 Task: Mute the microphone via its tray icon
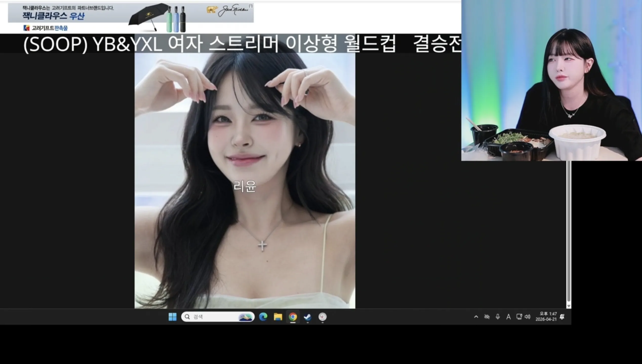[x=497, y=317]
